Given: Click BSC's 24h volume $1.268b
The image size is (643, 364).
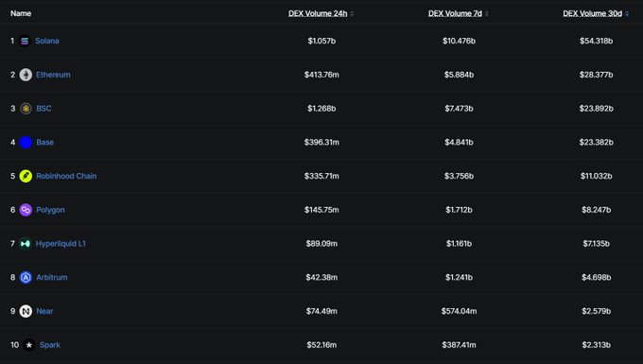Looking at the screenshot, I should (321, 109).
